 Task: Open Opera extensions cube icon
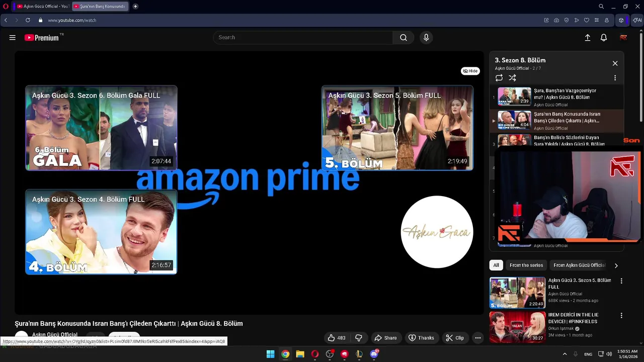(x=621, y=20)
